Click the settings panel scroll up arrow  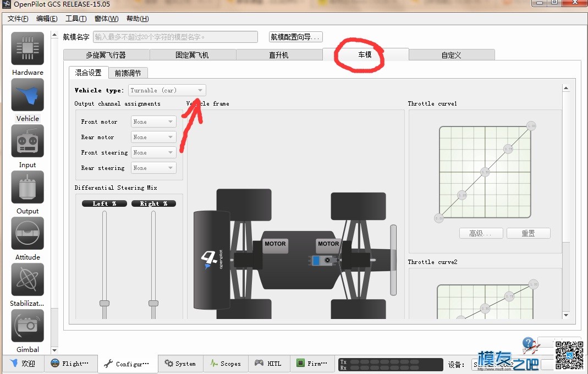pyautogui.click(x=566, y=88)
